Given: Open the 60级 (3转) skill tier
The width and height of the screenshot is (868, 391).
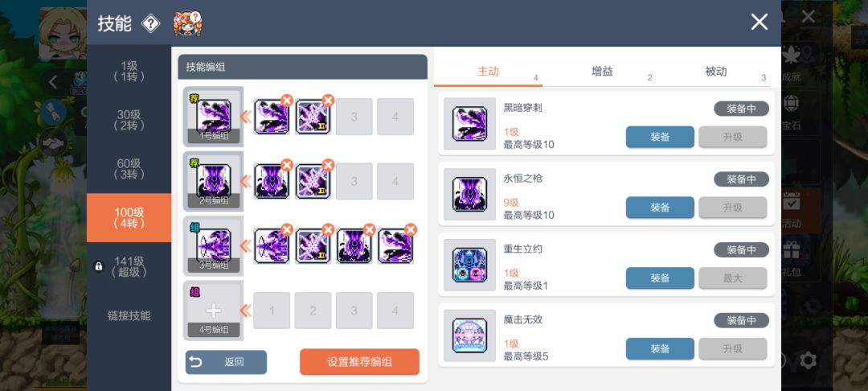Looking at the screenshot, I should click(129, 169).
